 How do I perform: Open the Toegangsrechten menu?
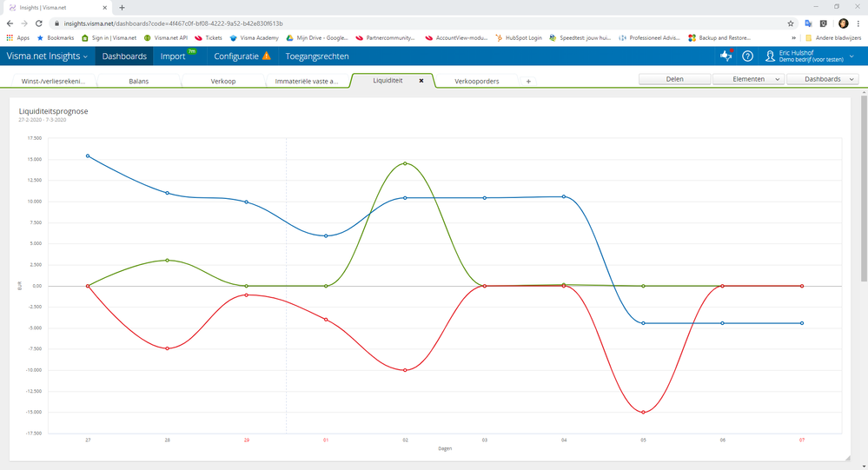pos(316,56)
